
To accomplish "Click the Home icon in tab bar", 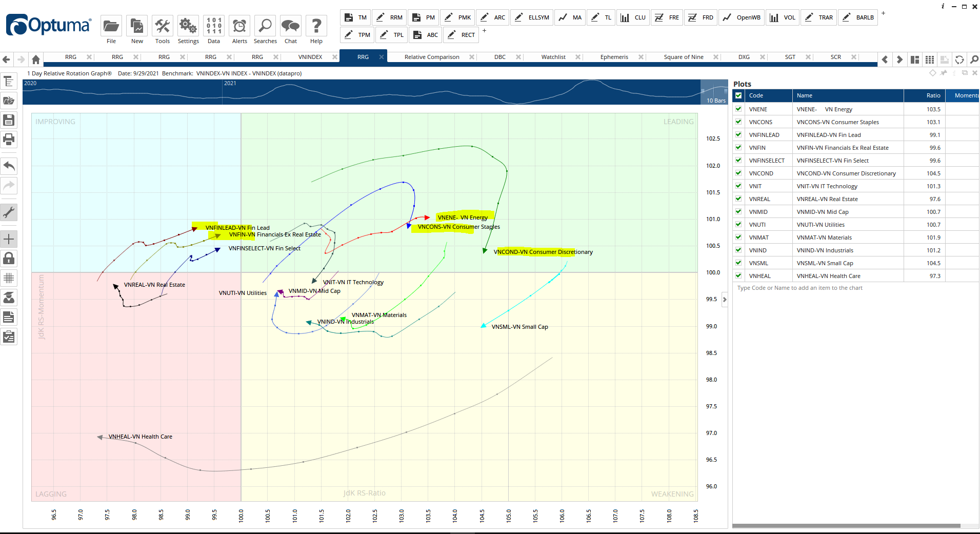I will tap(36, 60).
